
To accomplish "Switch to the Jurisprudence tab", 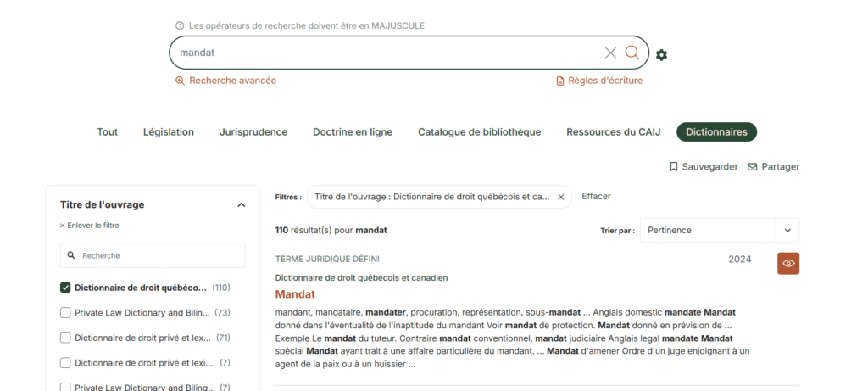I will [x=253, y=132].
